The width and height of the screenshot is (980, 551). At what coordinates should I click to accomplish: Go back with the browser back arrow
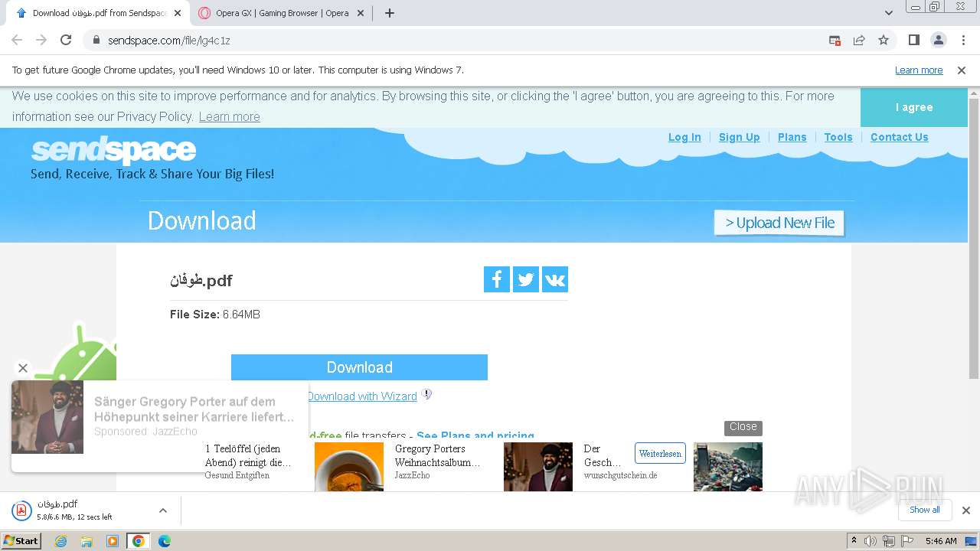pyautogui.click(x=17, y=40)
